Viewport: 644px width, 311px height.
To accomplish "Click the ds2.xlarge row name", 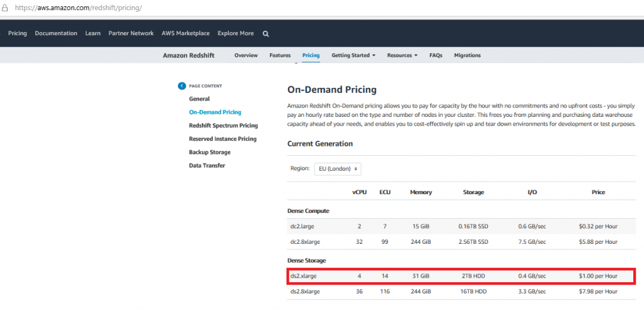I will [x=304, y=276].
